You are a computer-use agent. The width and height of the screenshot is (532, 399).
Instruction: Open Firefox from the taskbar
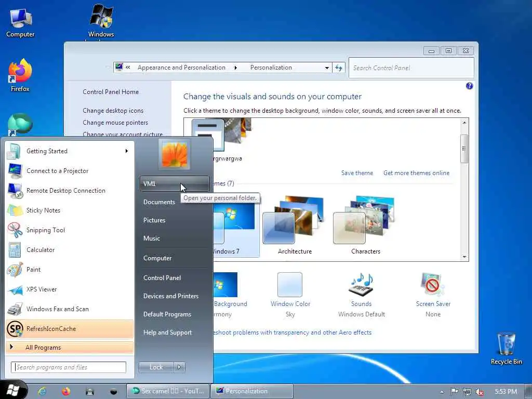click(66, 391)
